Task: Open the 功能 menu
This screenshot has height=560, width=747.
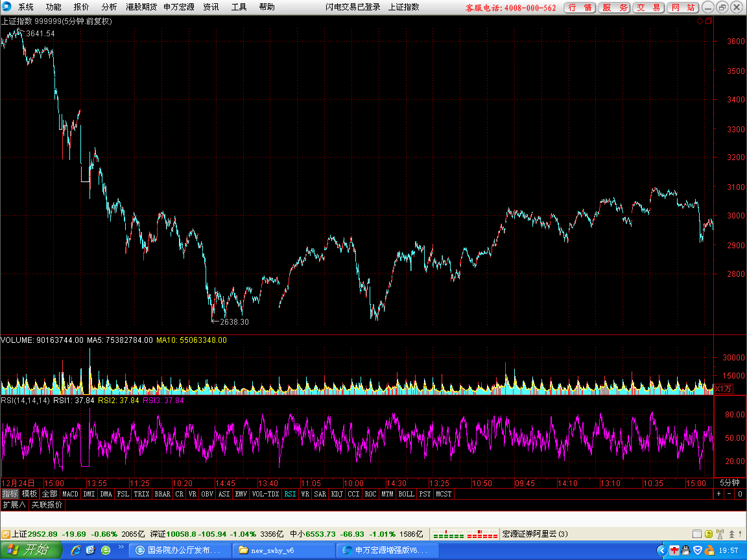Action: click(x=53, y=6)
